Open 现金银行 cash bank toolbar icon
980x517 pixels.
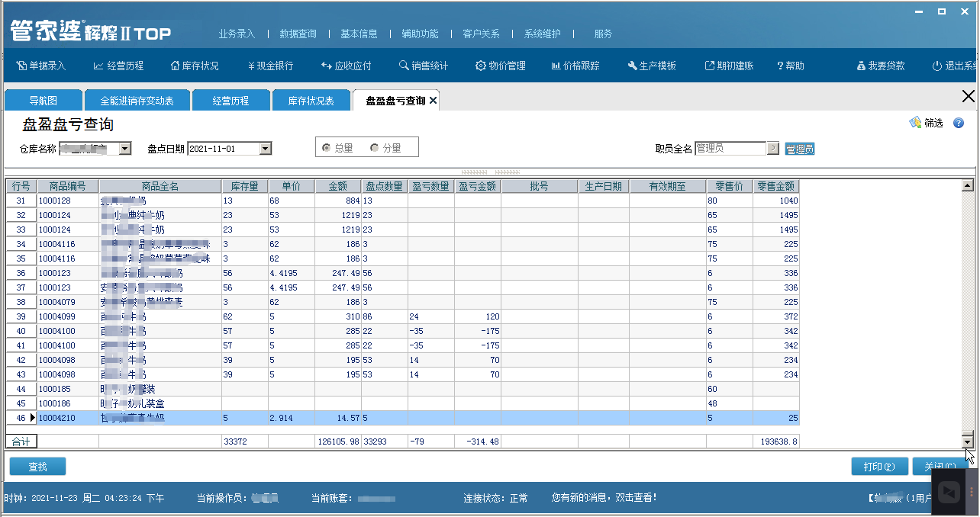251,66
